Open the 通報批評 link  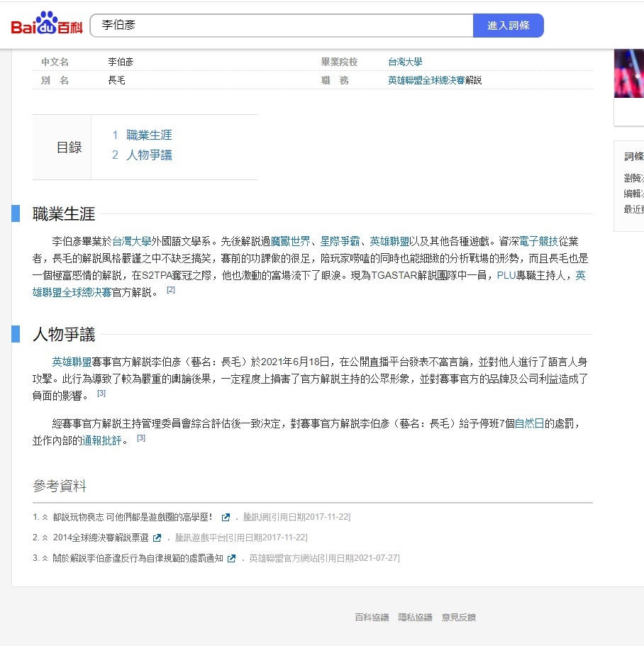coord(101,441)
